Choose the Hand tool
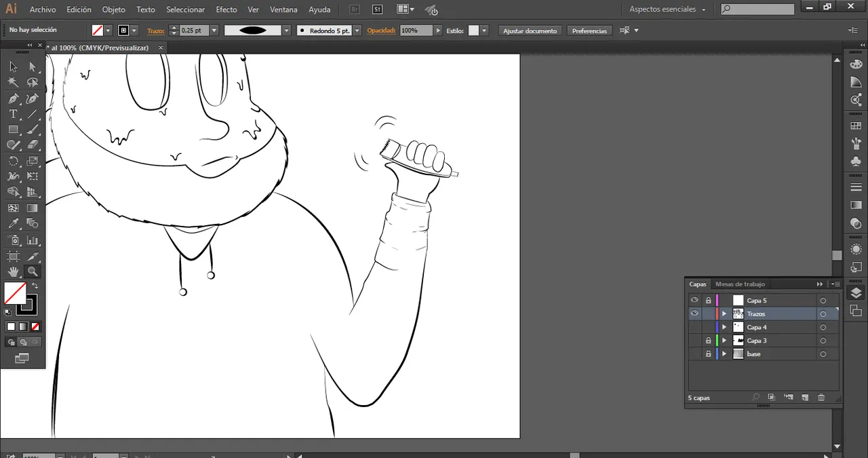The width and height of the screenshot is (868, 458). click(x=13, y=271)
